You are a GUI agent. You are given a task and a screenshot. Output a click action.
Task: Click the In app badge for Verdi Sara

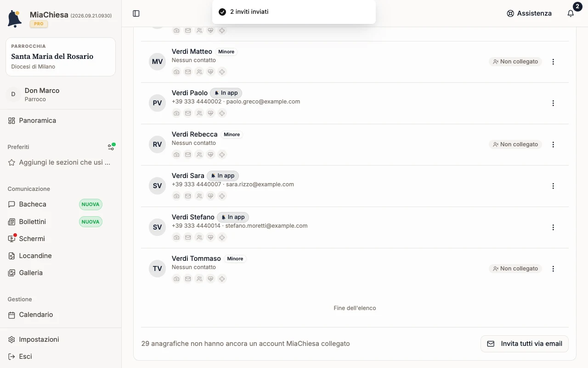[223, 176]
